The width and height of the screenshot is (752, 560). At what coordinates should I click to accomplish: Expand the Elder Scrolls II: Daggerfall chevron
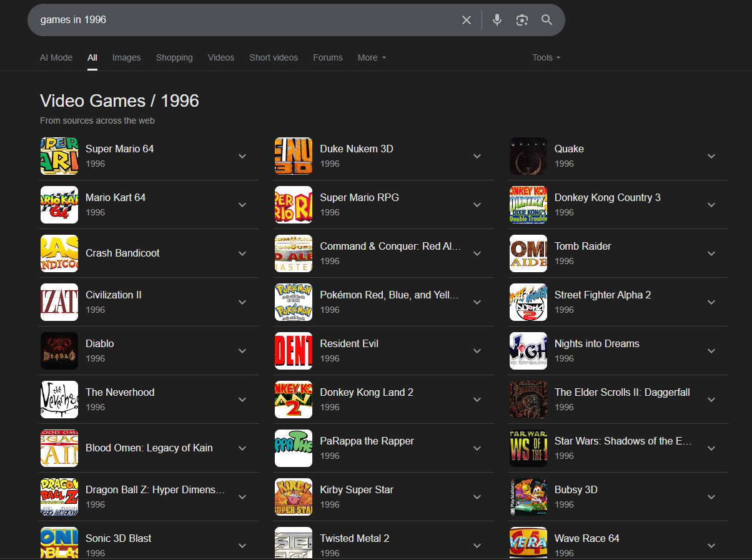pyautogui.click(x=711, y=400)
